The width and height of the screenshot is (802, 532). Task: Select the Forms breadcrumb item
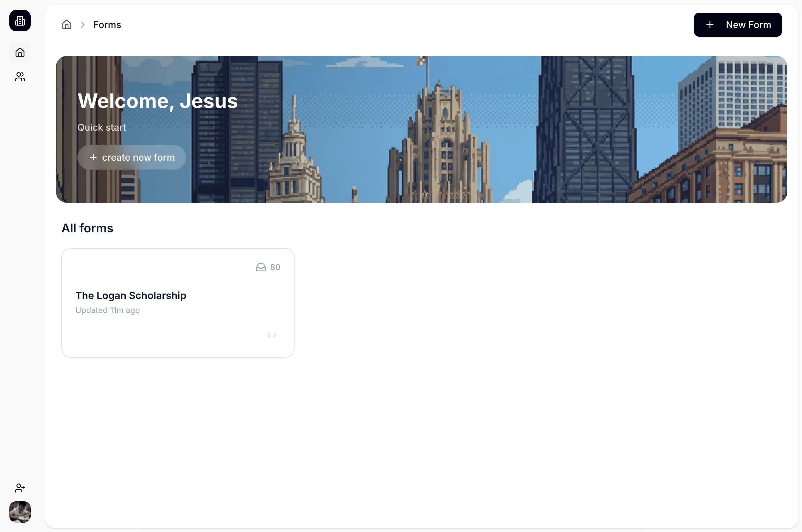point(107,25)
